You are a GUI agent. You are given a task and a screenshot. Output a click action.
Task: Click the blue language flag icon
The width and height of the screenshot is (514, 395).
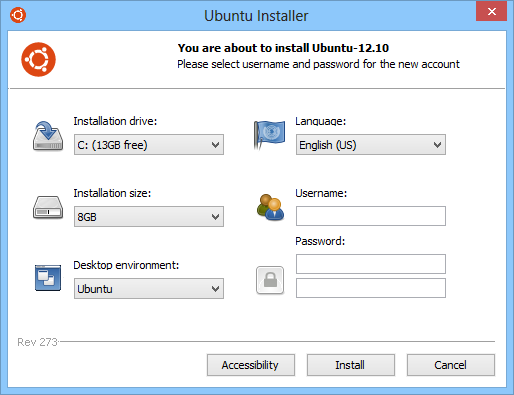click(269, 135)
